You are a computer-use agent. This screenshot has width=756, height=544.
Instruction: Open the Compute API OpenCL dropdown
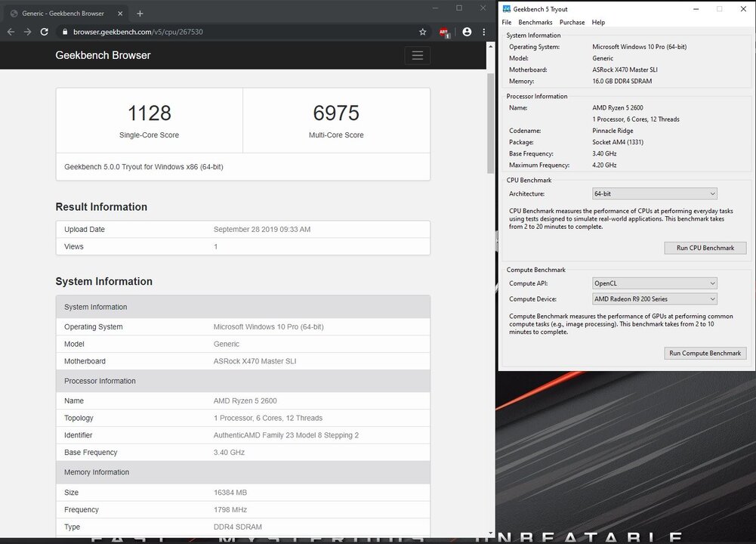click(x=654, y=283)
